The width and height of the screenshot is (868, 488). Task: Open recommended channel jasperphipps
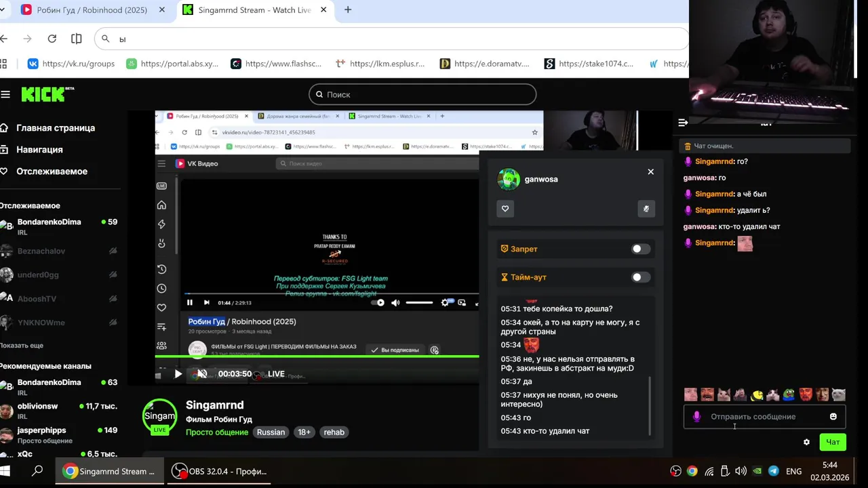(60, 434)
